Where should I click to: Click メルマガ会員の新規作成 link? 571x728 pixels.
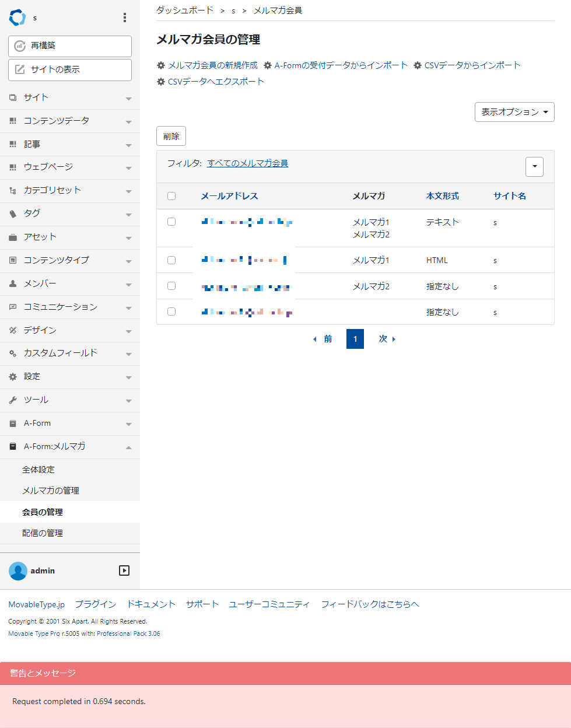212,65
